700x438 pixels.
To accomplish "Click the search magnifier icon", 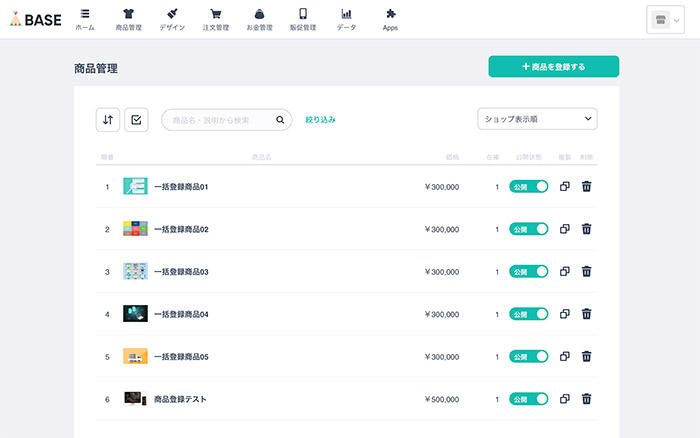I will 280,120.
